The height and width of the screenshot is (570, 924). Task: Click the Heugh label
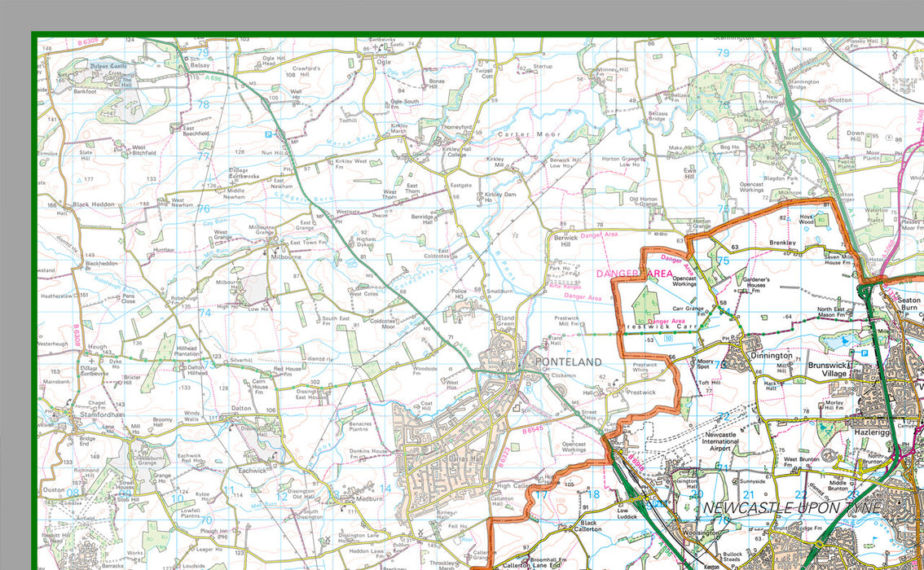click(97, 348)
